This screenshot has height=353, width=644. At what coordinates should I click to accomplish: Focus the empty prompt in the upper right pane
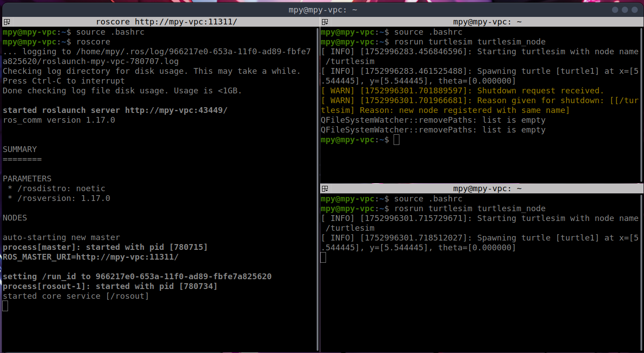tap(396, 140)
